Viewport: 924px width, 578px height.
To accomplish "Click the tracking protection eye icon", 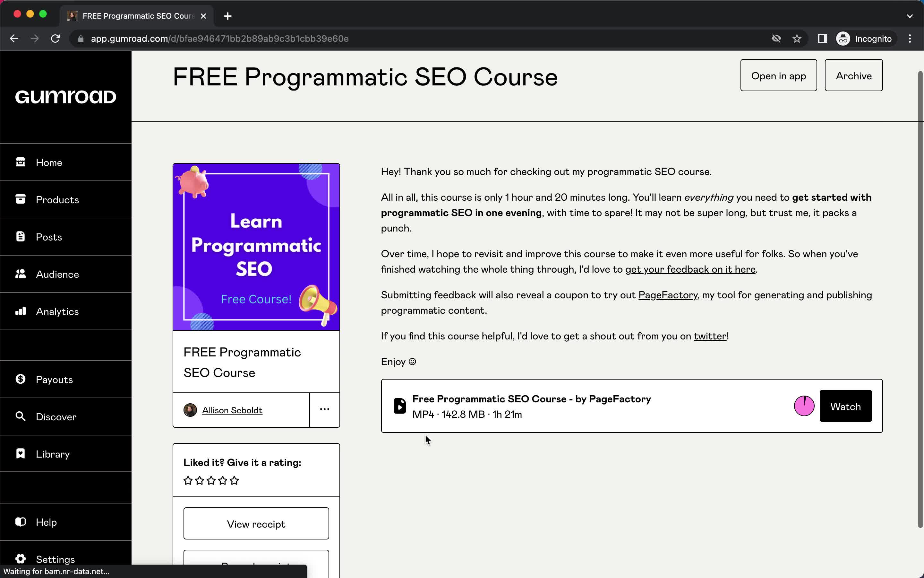I will click(x=776, y=39).
